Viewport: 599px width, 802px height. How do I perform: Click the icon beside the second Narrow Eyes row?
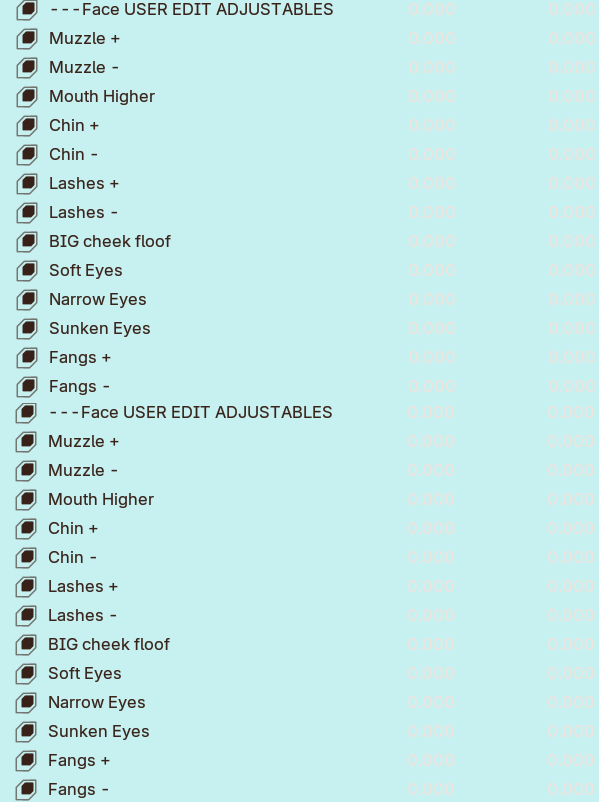click(26, 702)
